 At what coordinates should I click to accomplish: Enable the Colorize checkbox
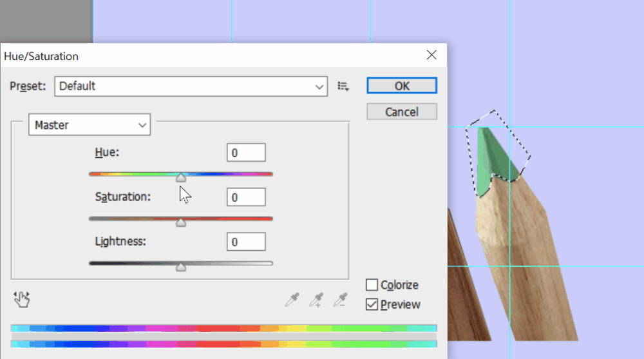click(372, 285)
